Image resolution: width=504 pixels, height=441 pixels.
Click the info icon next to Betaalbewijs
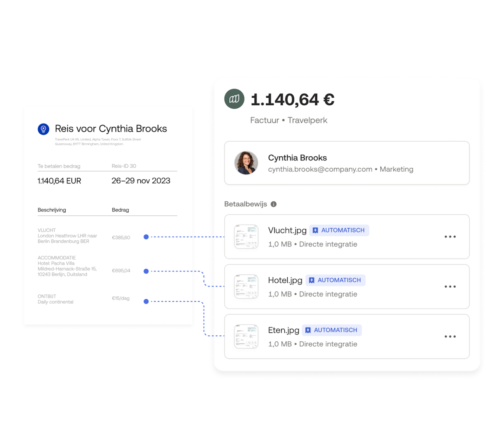[x=273, y=204]
